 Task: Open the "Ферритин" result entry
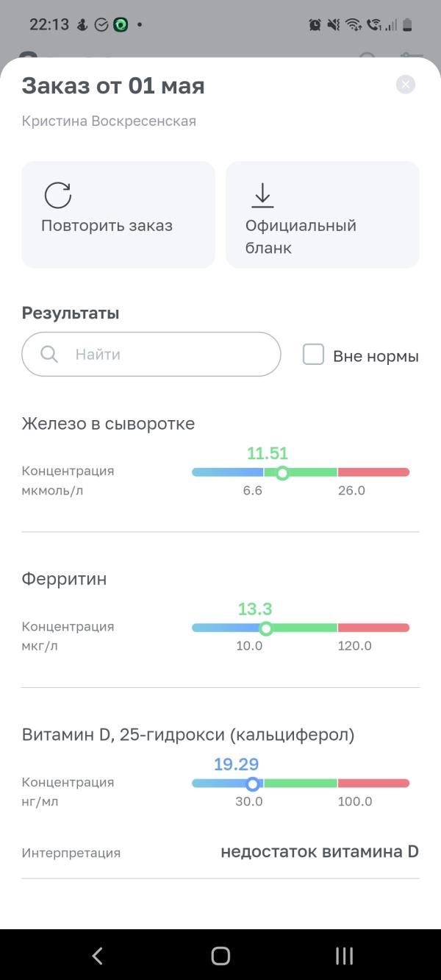coord(65,579)
